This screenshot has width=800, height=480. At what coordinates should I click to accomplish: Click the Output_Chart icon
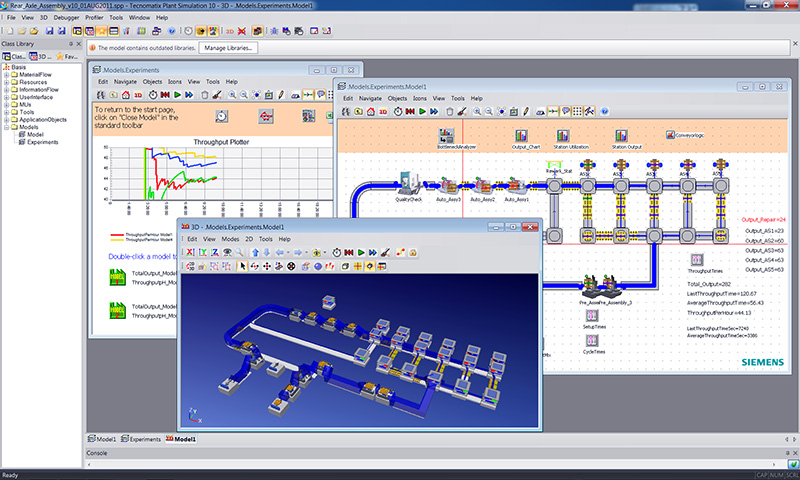(521, 135)
